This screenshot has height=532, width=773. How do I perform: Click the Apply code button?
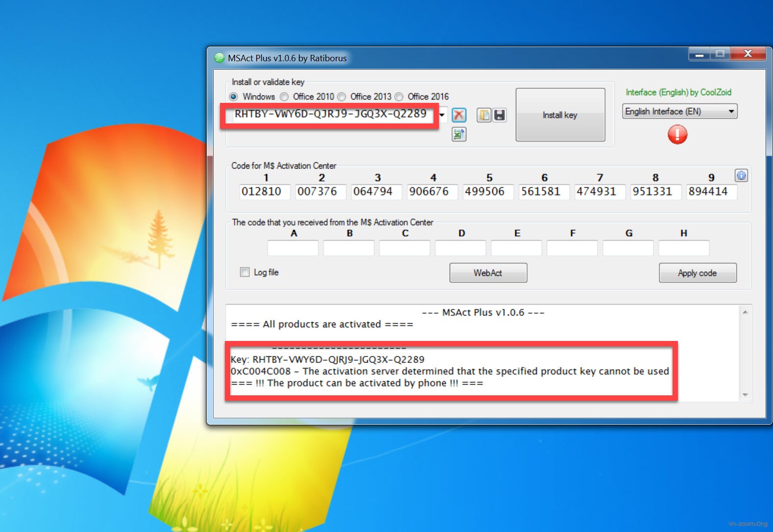pos(698,273)
